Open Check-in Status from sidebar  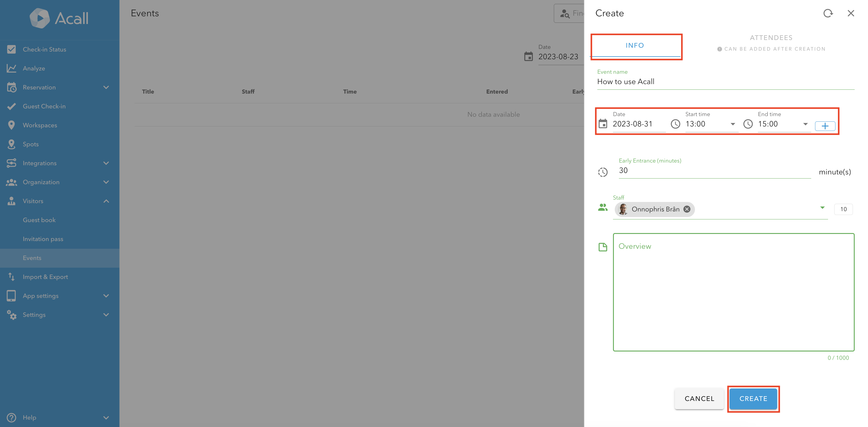(x=44, y=49)
